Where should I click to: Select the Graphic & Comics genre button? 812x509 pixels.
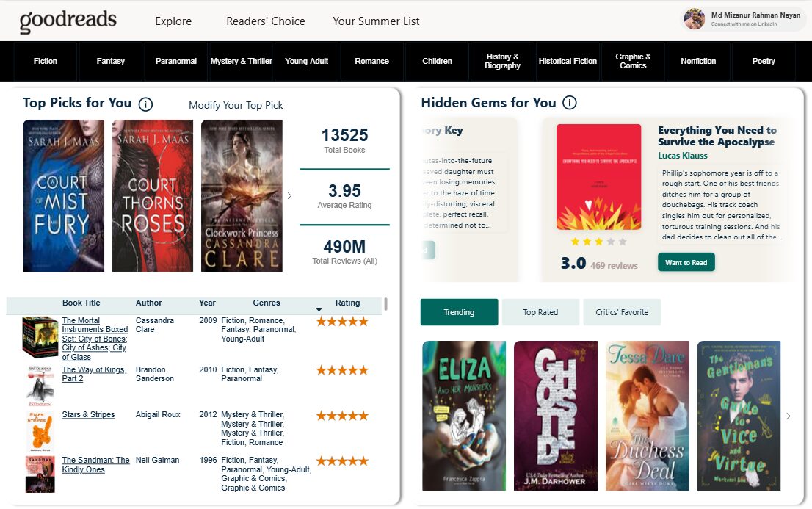[633, 61]
